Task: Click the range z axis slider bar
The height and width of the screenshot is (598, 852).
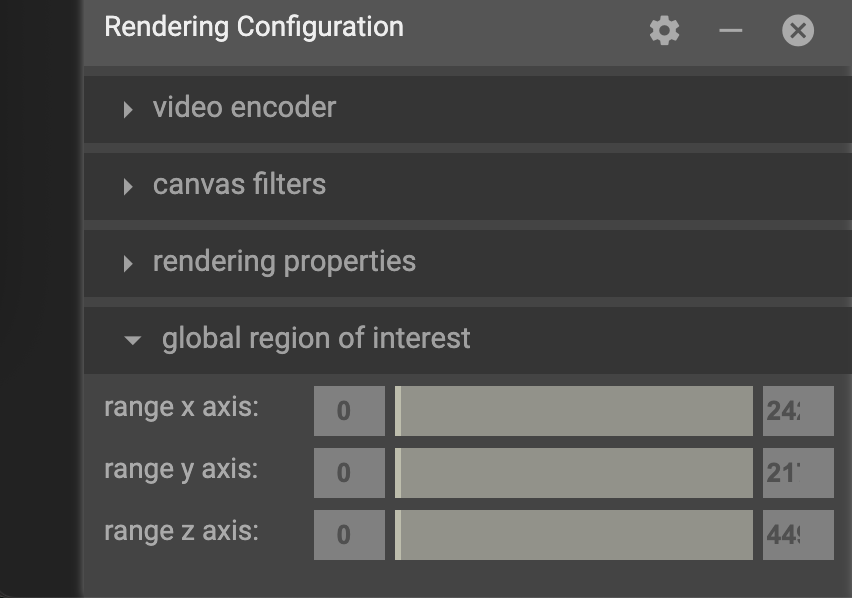Action: coord(574,535)
